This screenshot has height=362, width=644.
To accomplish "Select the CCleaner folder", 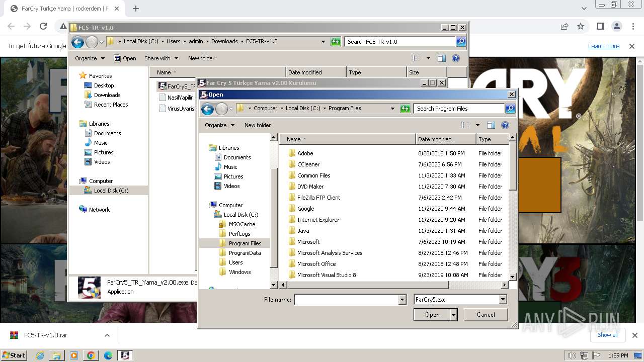I will tap(308, 164).
